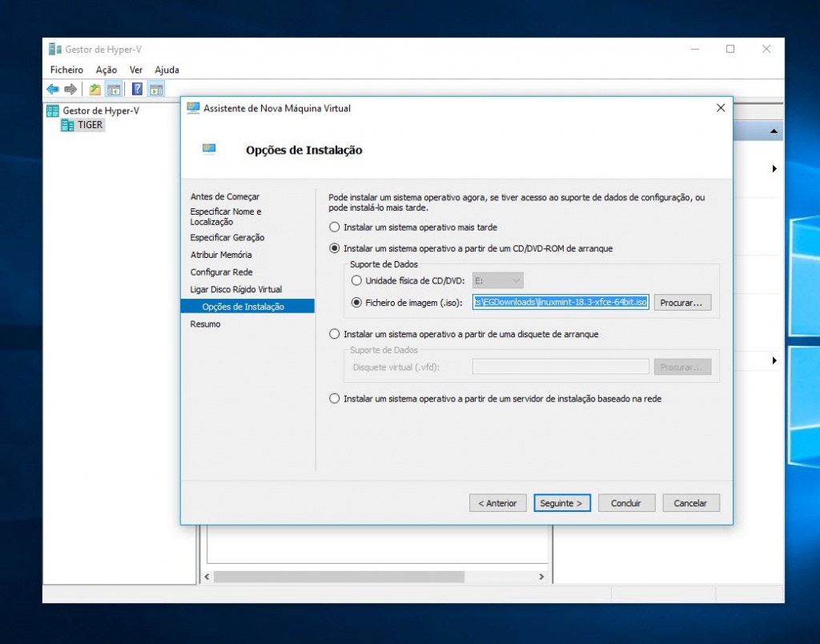Screen dimensions: 820x644
Task: Expand the lower right panel arrow
Action: coord(774,361)
